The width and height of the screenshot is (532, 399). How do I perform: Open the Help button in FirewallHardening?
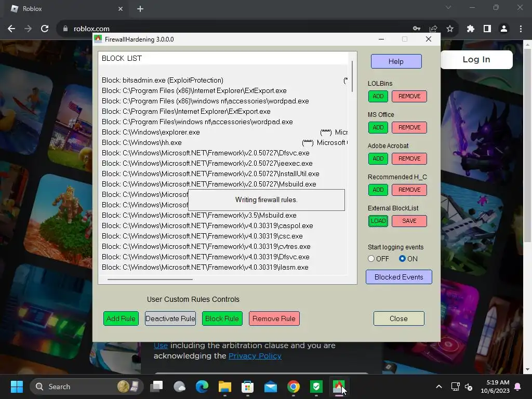point(396,61)
